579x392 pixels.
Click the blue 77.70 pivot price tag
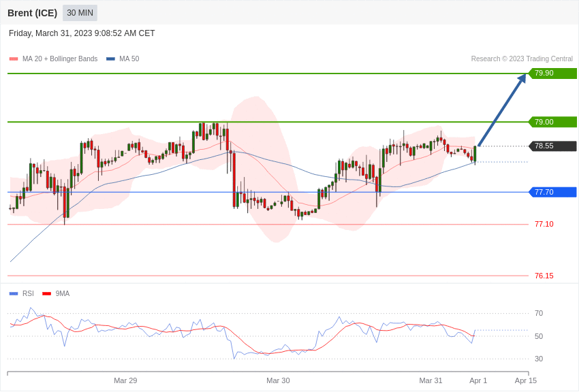coord(553,192)
